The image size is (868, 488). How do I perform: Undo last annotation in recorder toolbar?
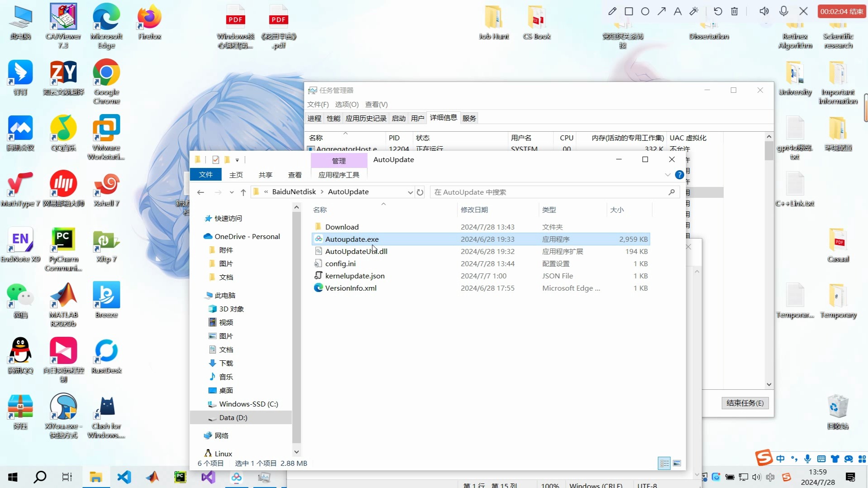[718, 11]
